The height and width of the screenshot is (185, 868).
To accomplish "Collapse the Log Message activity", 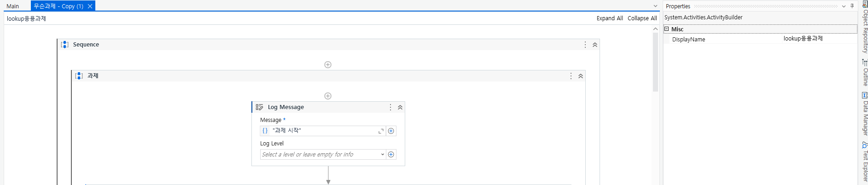I will point(400,107).
